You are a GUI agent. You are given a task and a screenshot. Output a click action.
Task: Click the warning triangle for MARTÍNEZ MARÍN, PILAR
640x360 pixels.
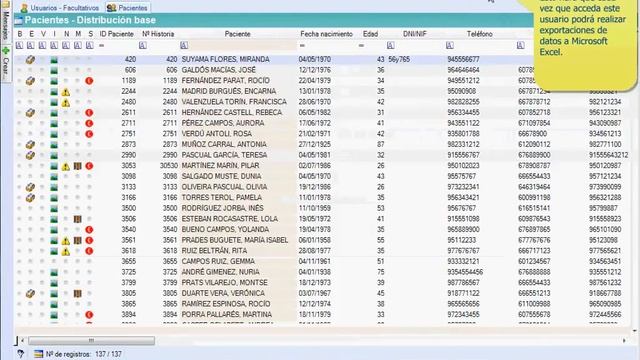66,166
